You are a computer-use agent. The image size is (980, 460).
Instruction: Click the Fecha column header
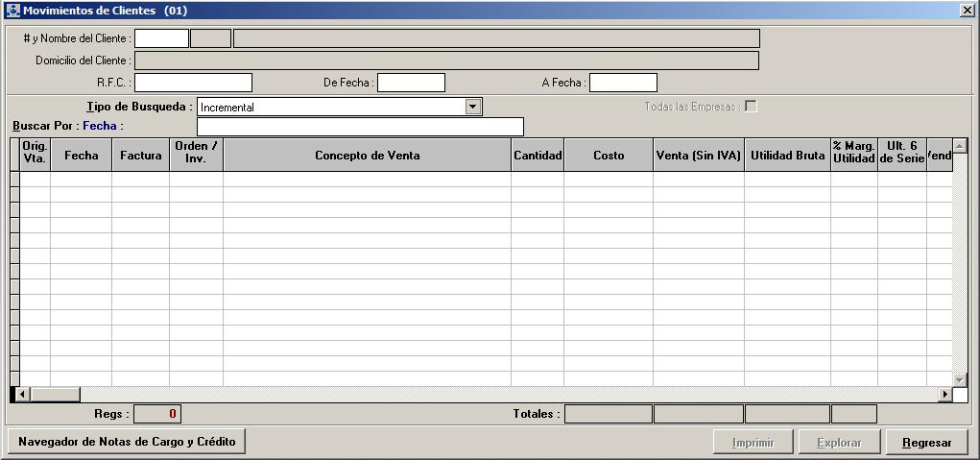click(81, 156)
